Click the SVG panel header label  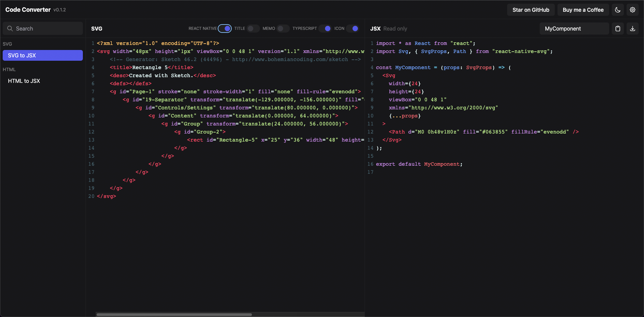pos(97,29)
